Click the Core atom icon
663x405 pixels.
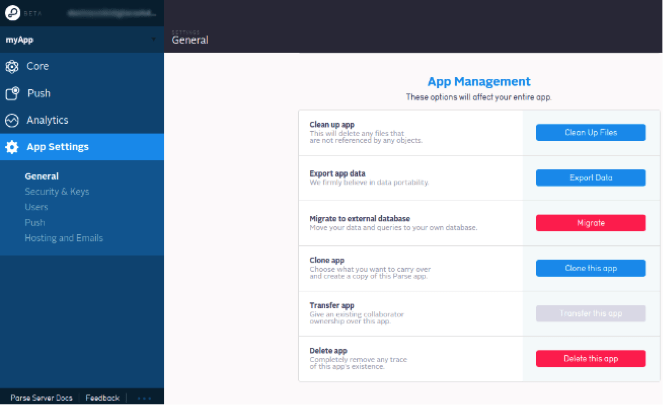tap(12, 66)
